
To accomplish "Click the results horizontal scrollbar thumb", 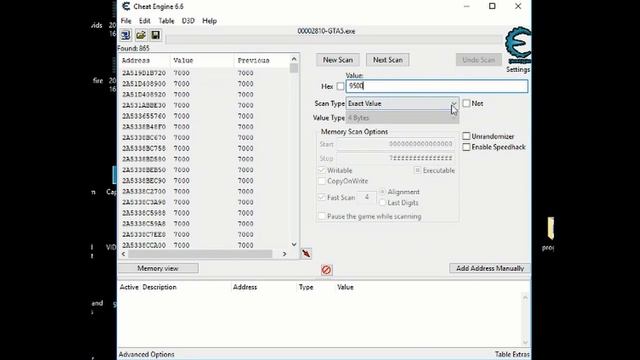I will [x=200, y=254].
